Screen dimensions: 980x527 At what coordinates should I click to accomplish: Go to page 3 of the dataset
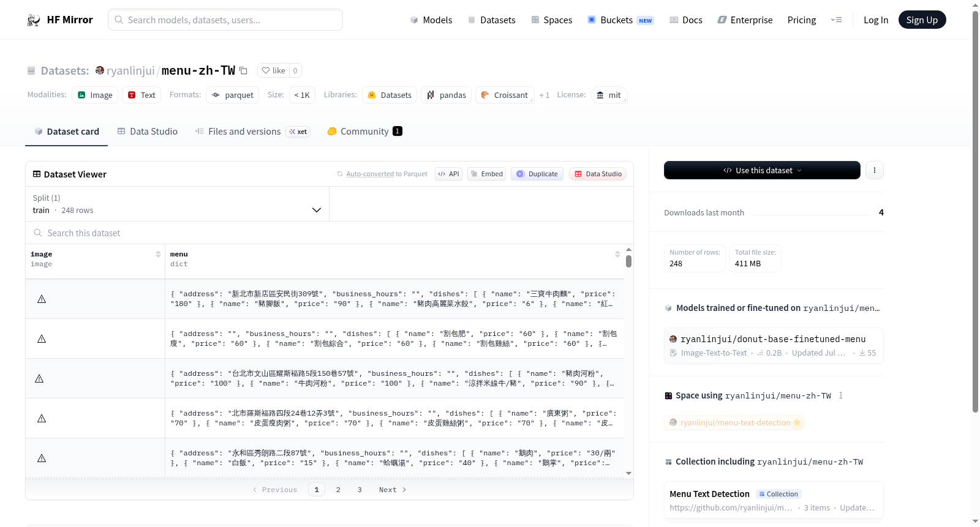coord(360,490)
